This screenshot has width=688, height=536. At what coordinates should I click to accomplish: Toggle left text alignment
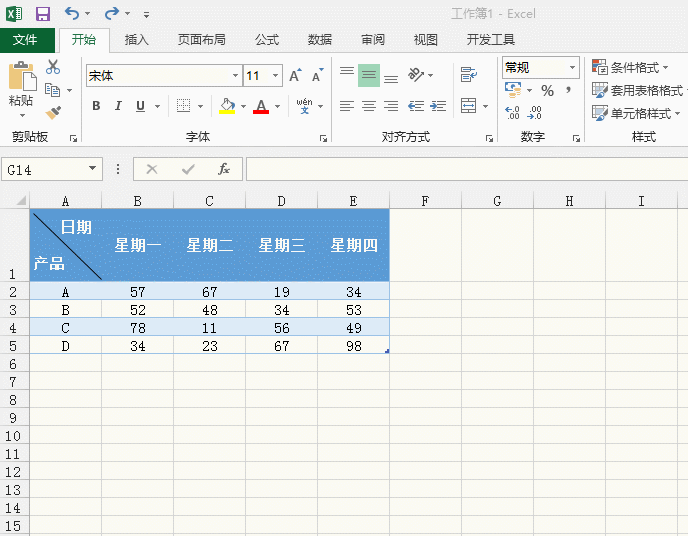coord(347,106)
